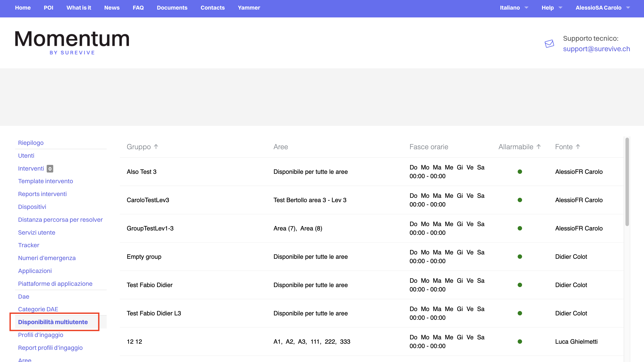This screenshot has width=644, height=362.
Task: Open the Yammer menu item
Action: pos(249,7)
